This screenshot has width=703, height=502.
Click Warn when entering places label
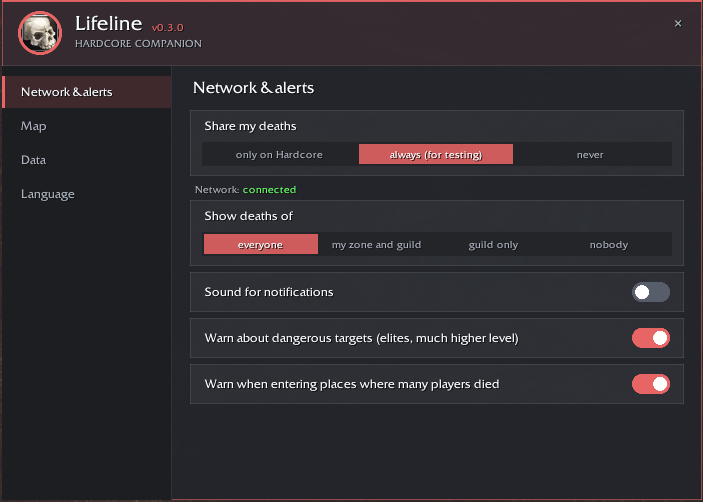[352, 384]
